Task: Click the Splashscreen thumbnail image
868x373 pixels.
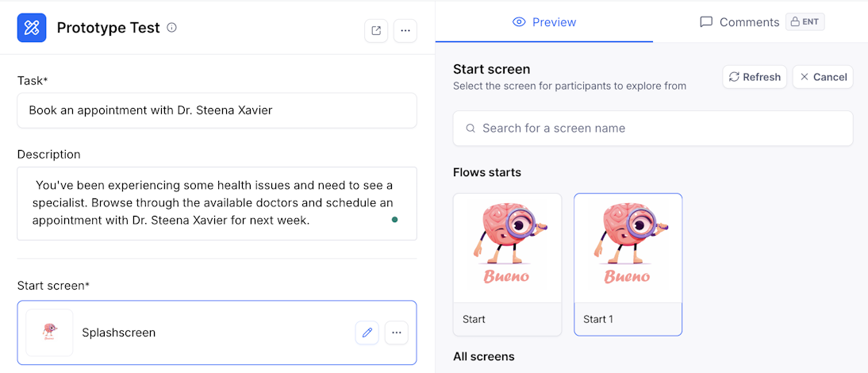Action: [x=49, y=333]
